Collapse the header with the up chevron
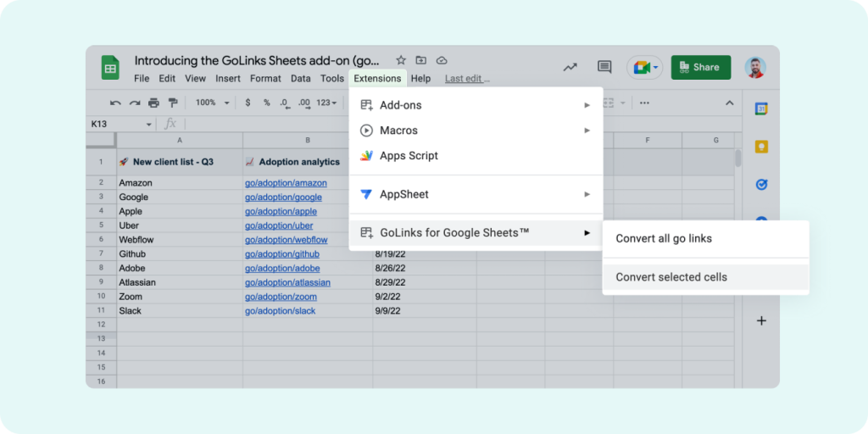 (x=730, y=103)
